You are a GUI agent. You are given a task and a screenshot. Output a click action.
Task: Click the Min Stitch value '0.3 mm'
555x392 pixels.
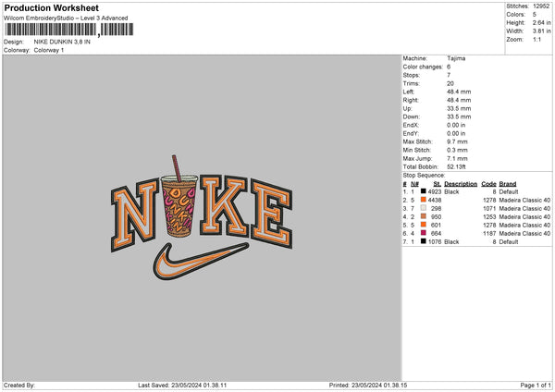(457, 151)
